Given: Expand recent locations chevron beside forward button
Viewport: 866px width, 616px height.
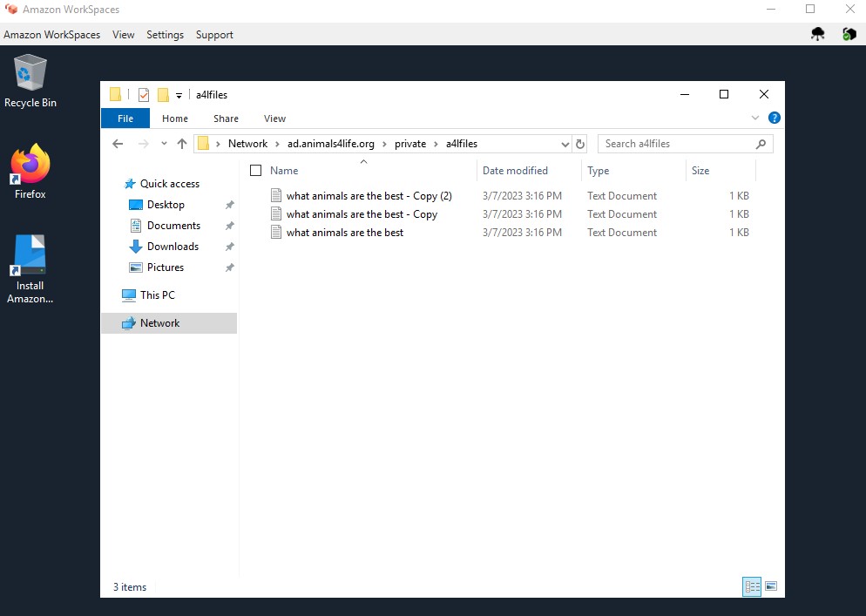Looking at the screenshot, I should tap(164, 143).
